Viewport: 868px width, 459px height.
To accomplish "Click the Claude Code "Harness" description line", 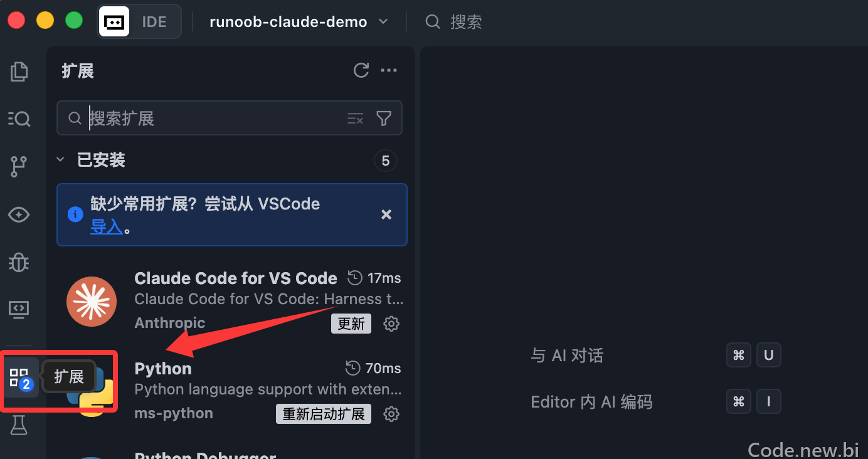I will point(269,299).
